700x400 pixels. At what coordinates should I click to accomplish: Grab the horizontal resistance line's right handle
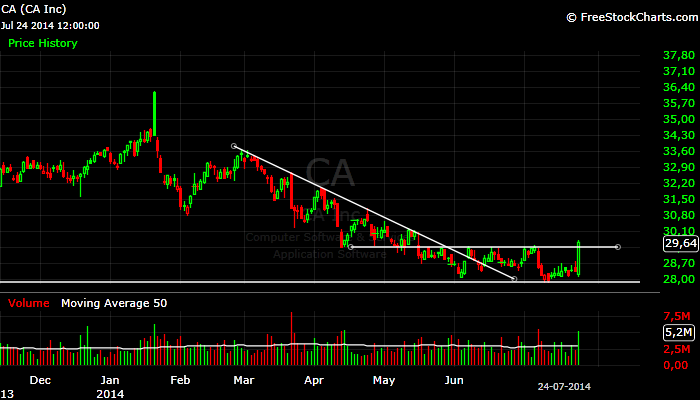click(x=618, y=247)
